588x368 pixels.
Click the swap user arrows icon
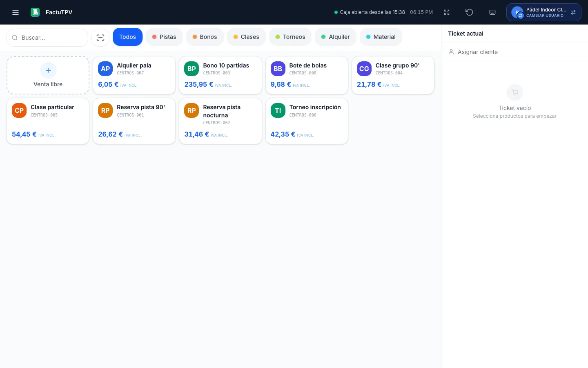point(573,12)
